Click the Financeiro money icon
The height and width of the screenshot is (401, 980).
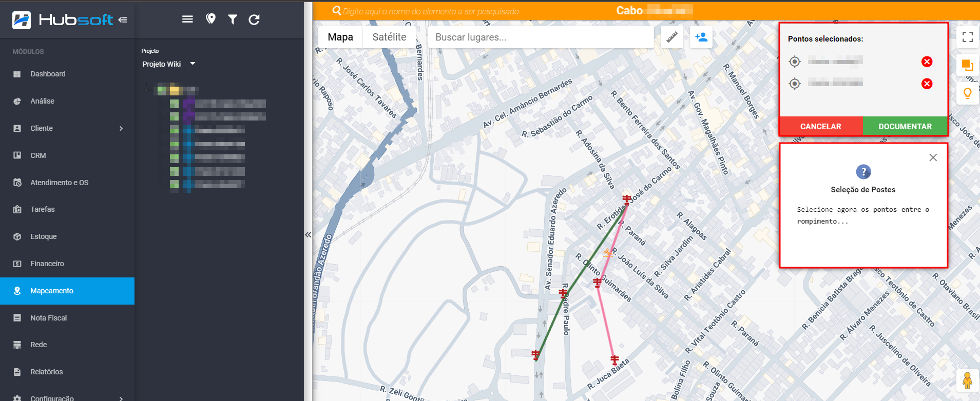coord(17,264)
